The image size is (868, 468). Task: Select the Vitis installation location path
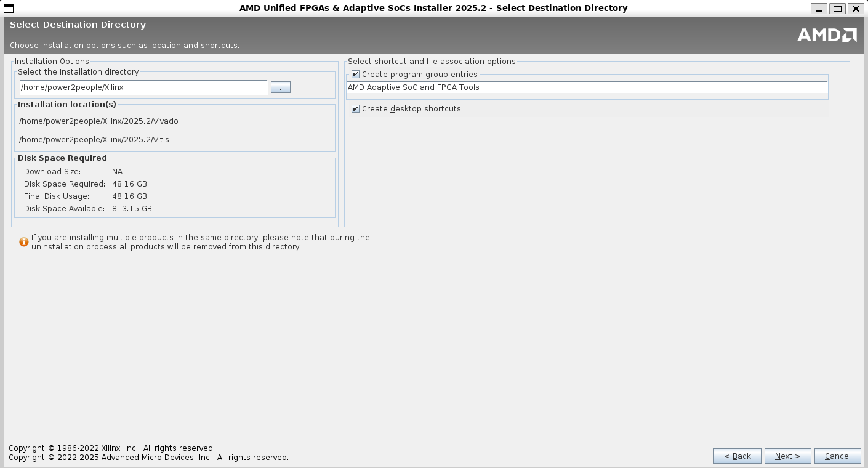click(94, 140)
